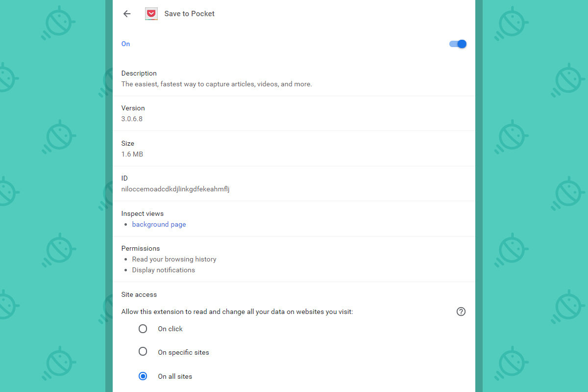The width and height of the screenshot is (588, 392).
Task: Select the On click radio button
Action: (x=143, y=329)
